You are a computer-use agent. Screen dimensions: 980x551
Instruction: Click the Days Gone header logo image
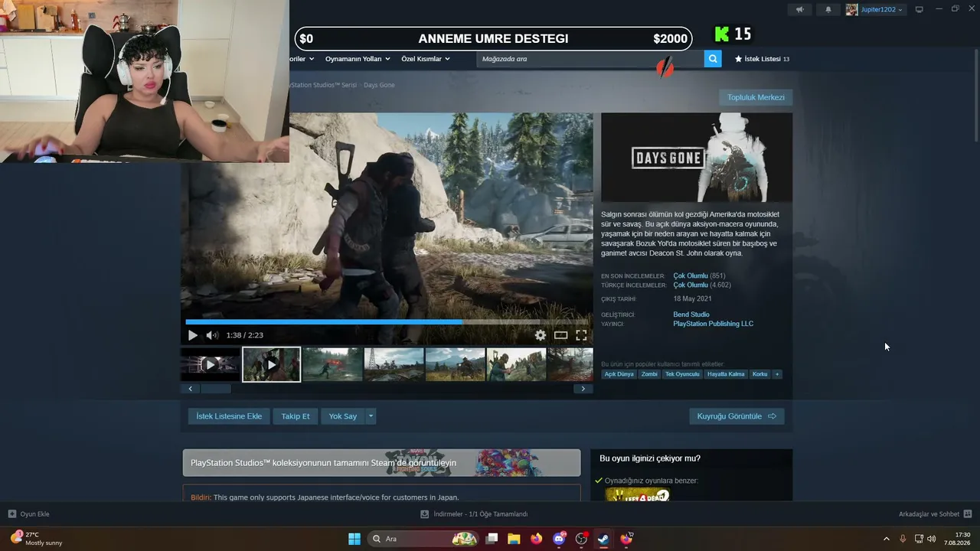697,158
